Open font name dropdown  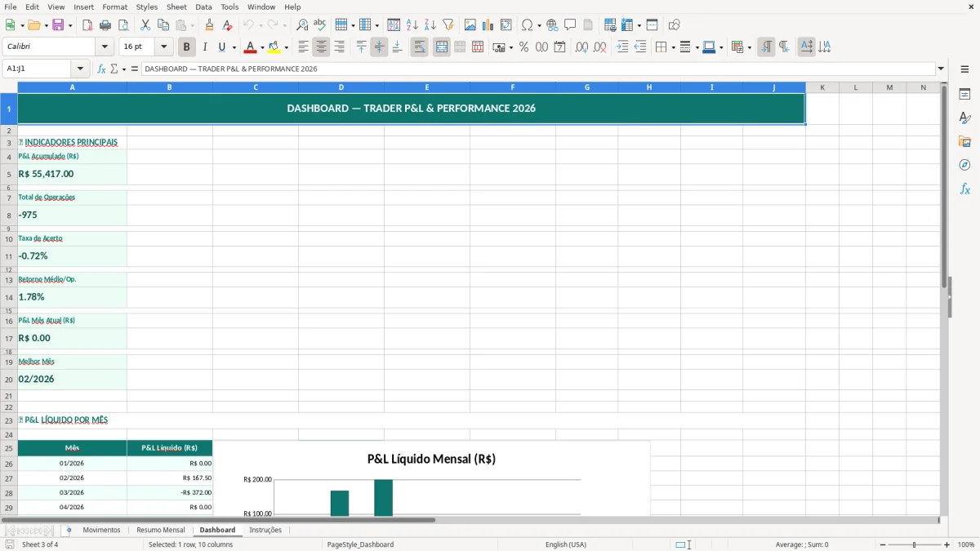point(105,47)
